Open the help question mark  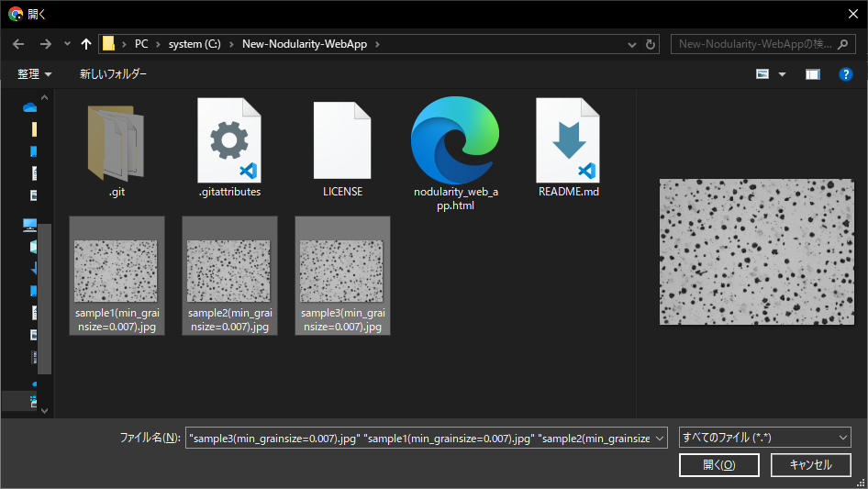[x=845, y=74]
